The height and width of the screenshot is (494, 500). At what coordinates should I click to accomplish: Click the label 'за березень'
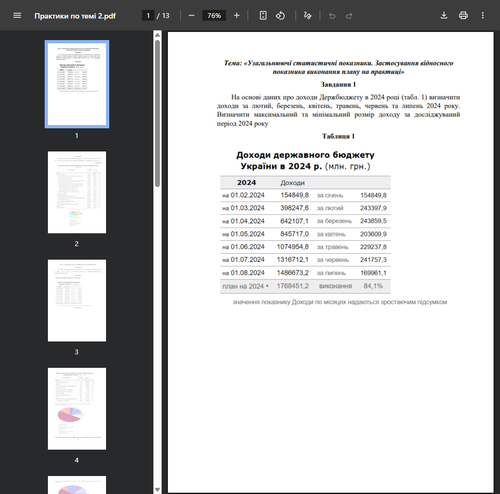coord(334,221)
